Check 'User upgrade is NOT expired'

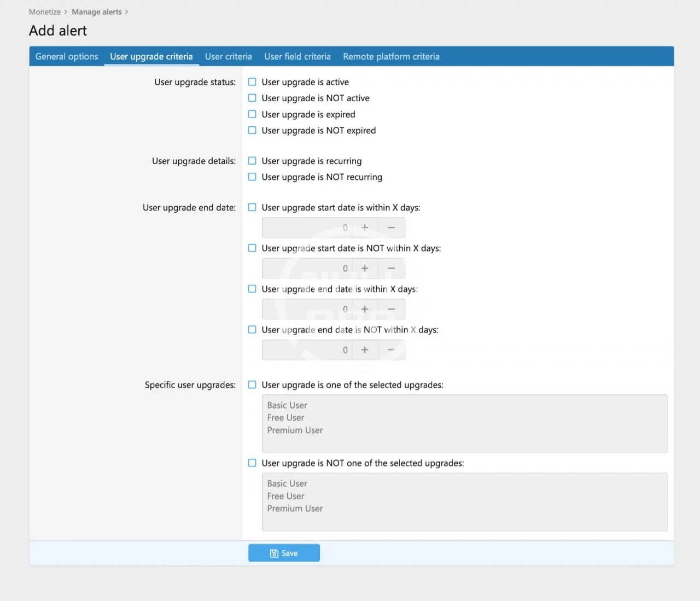point(252,131)
